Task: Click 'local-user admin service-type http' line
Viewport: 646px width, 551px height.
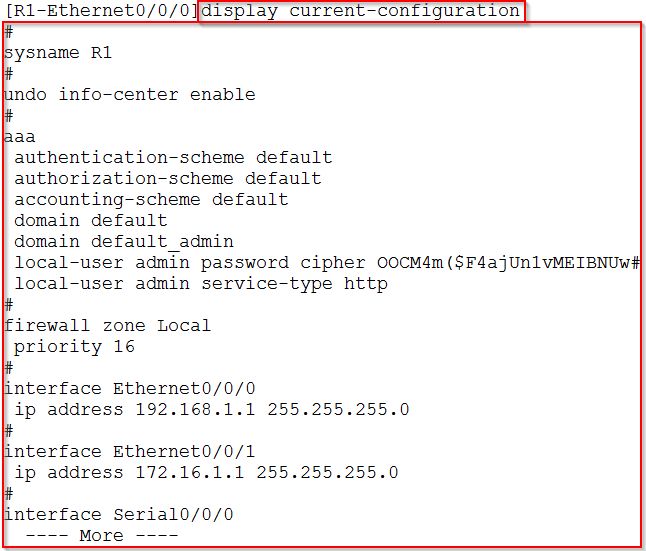Action: click(x=201, y=284)
